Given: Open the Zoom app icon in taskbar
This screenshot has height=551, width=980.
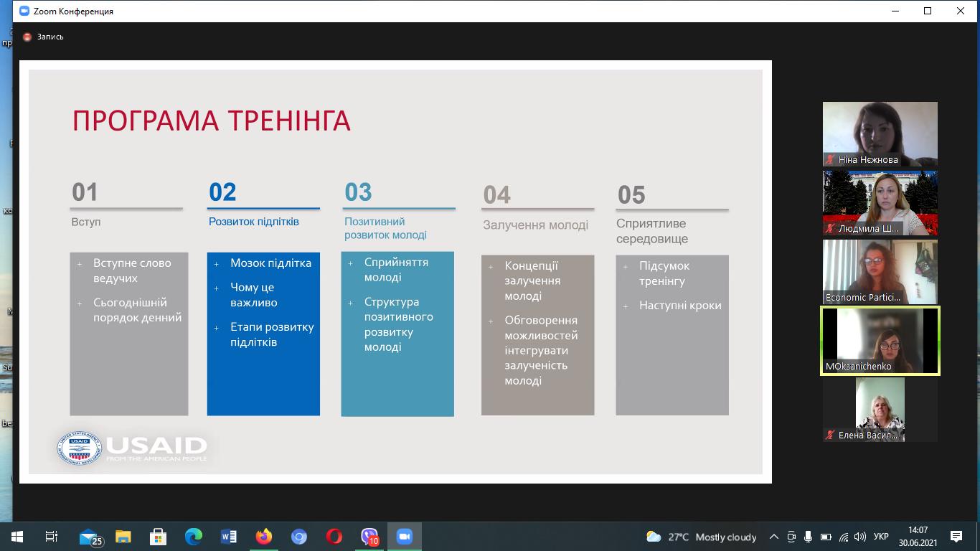Looking at the screenshot, I should pyautogui.click(x=404, y=536).
